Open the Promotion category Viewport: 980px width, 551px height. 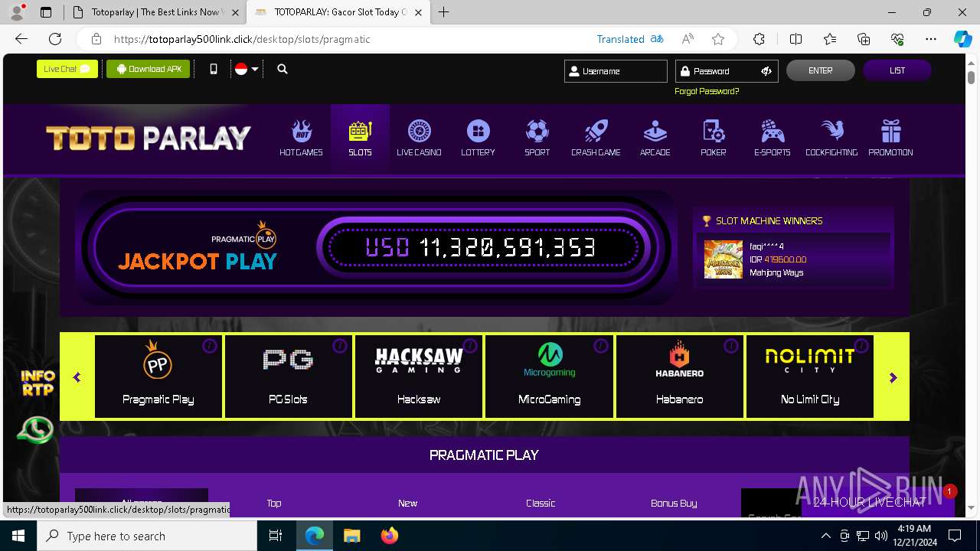pyautogui.click(x=890, y=139)
